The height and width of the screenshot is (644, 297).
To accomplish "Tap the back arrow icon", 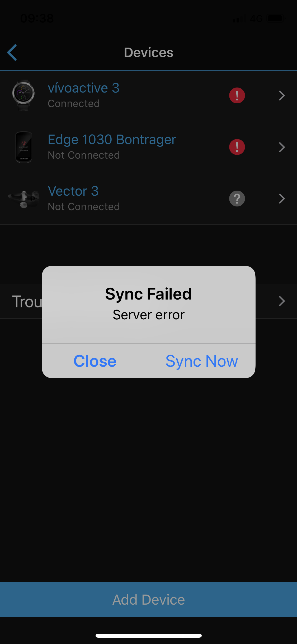I will tap(12, 52).
